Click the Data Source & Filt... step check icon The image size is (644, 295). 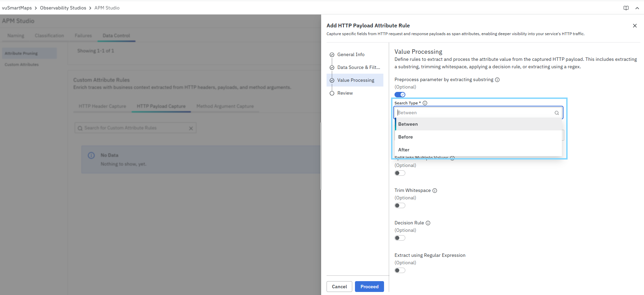332,68
